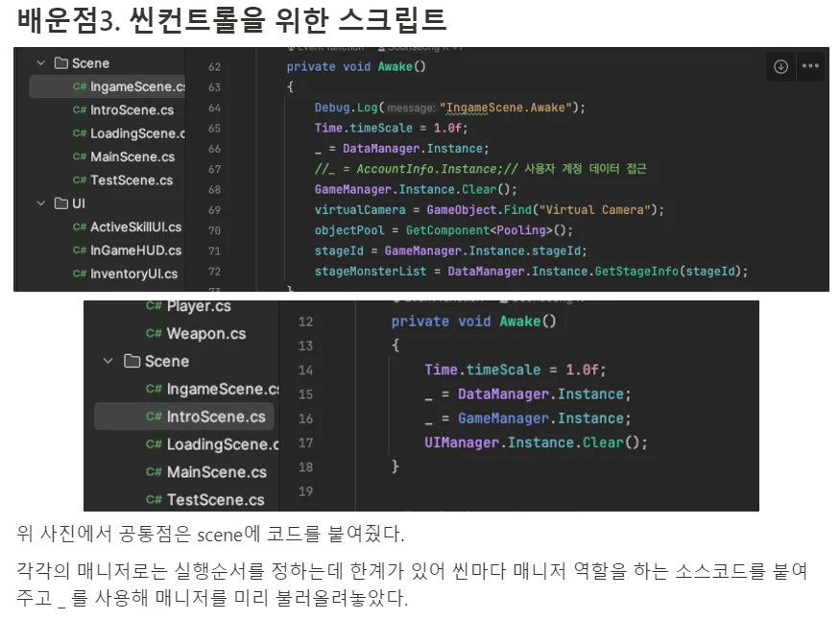Click GameManager.Instance.Clear() code line

pos(415,189)
